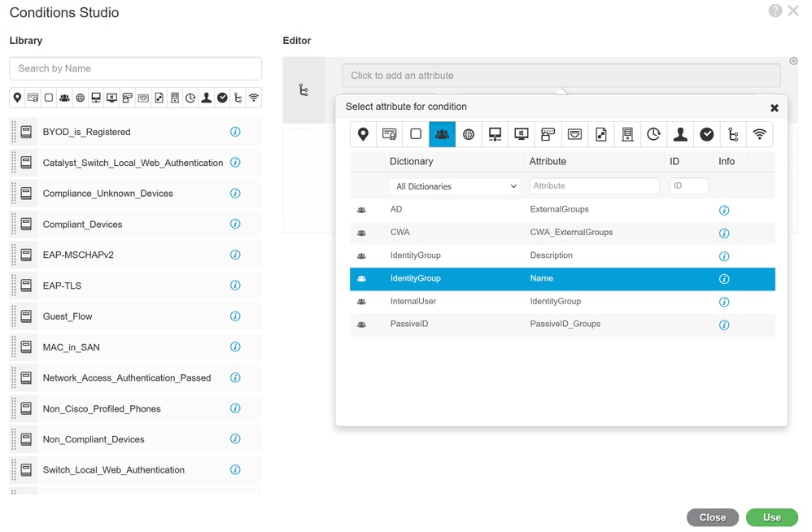
Task: Select the CWA dictionary row
Action: click(x=562, y=233)
